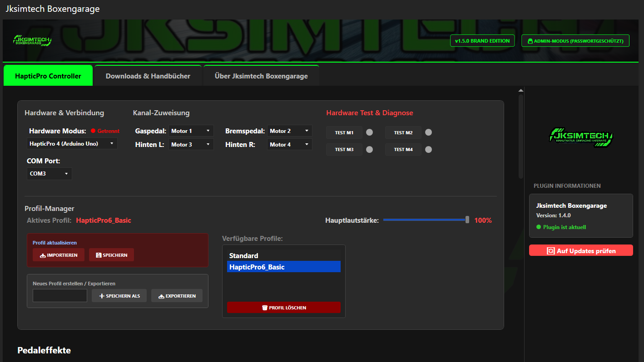Focus the new profile name input field
The width and height of the screenshot is (644, 362).
pyautogui.click(x=60, y=296)
